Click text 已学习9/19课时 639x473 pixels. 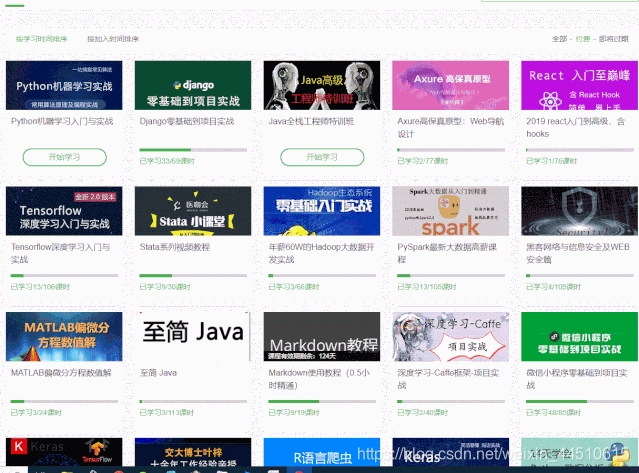pos(294,413)
